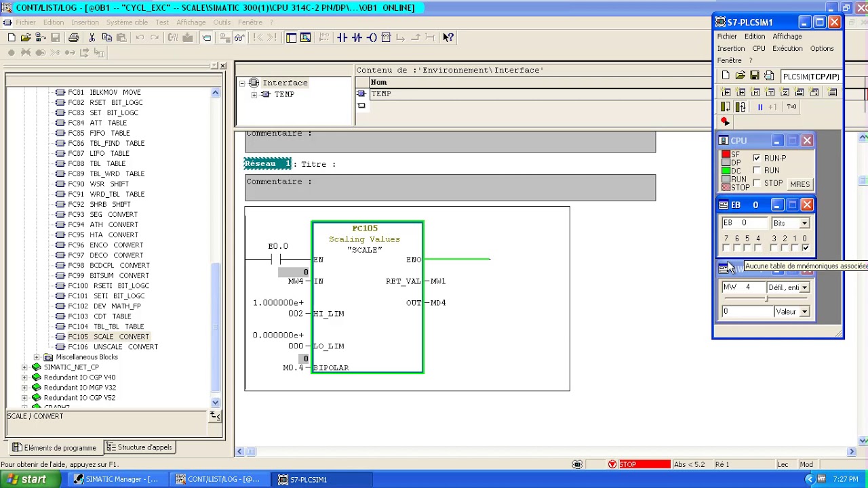868x488 pixels.
Task: Open CPU menu in PLCSIM
Action: click(758, 49)
